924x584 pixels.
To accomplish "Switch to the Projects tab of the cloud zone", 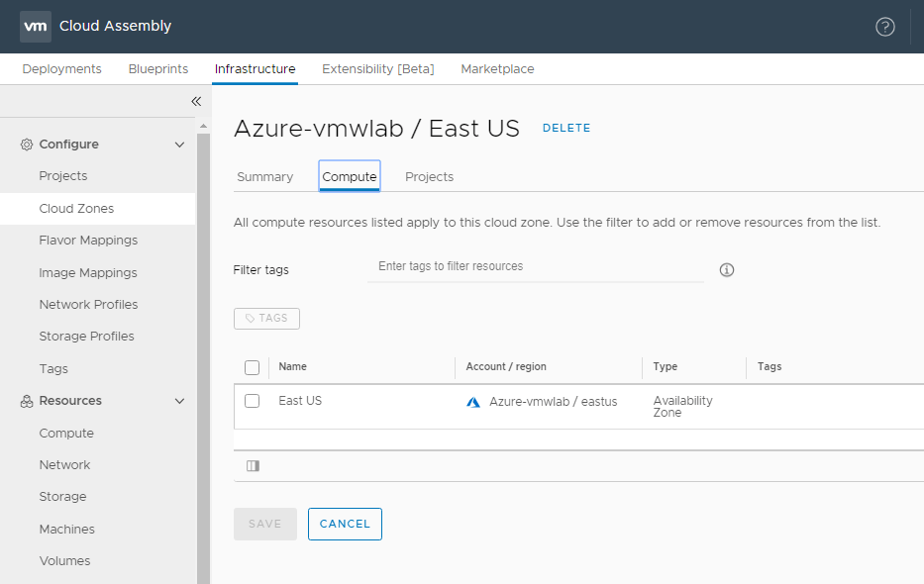I will click(x=429, y=177).
